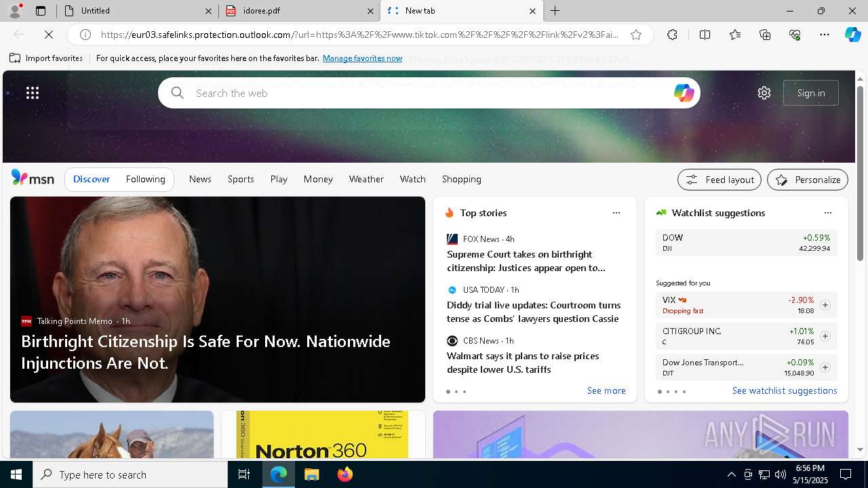Open the Play section

[x=279, y=179]
